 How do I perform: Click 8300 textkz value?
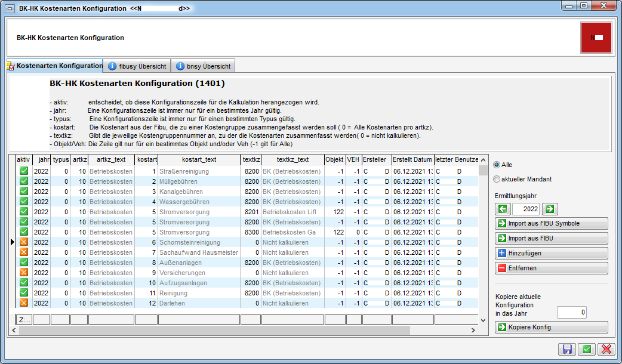pyautogui.click(x=251, y=232)
